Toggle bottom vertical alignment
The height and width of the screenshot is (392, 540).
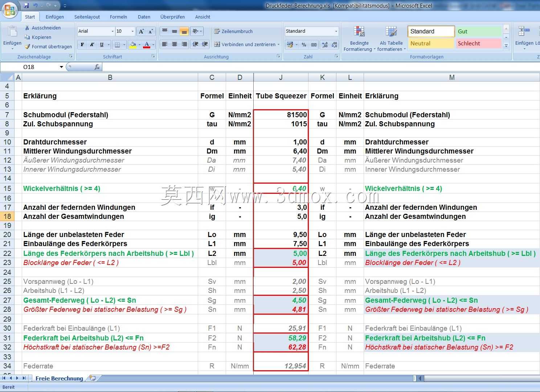184,31
